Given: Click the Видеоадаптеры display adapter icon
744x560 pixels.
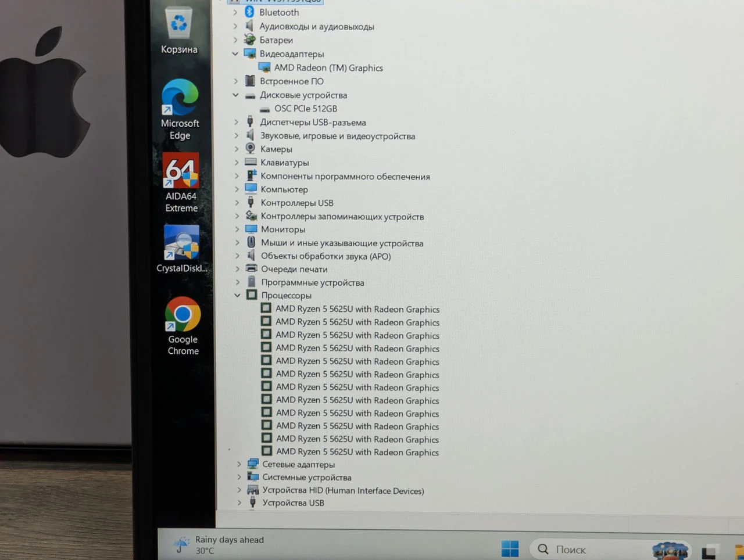Looking at the screenshot, I should tap(250, 53).
